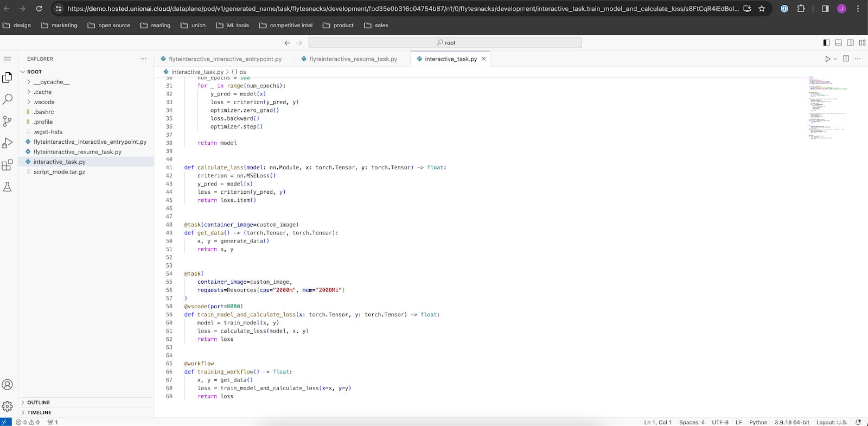Click the remote indicator in status bar
Screen dimensions: 868x426
5,422
